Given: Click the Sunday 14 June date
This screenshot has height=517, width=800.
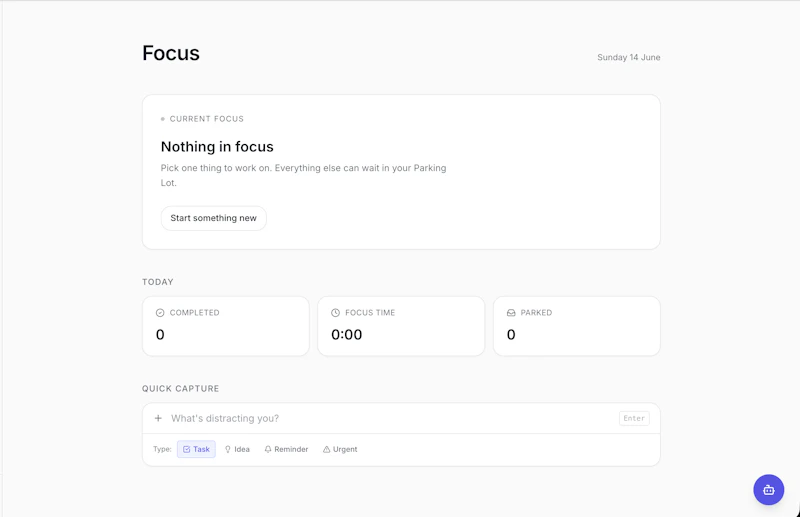Looking at the screenshot, I should click(629, 57).
